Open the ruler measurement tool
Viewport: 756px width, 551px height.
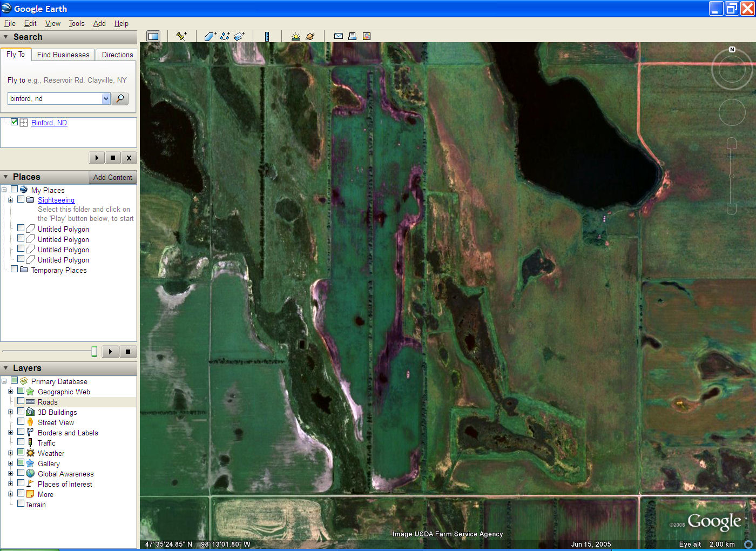(x=267, y=36)
